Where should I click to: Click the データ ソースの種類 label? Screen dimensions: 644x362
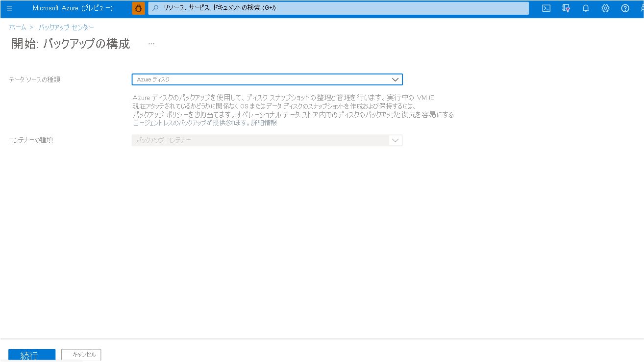[x=34, y=79]
